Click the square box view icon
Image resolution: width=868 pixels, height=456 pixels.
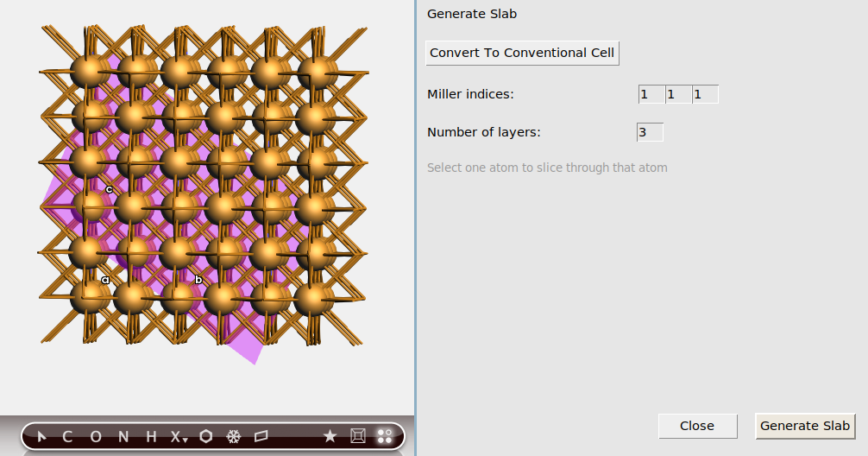[x=357, y=437]
